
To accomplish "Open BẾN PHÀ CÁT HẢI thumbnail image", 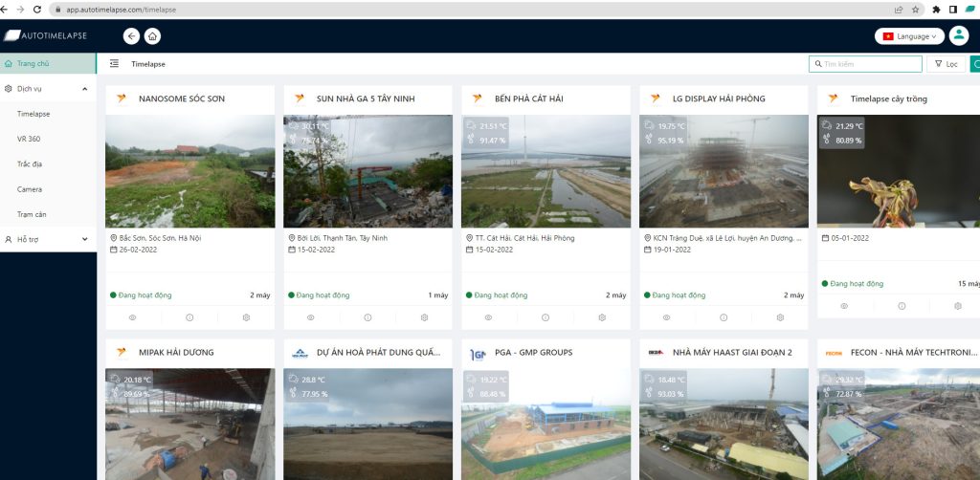I will point(546,171).
